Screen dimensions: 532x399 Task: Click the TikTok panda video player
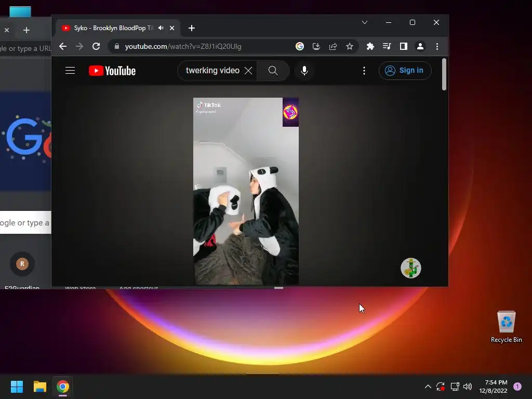pos(246,191)
